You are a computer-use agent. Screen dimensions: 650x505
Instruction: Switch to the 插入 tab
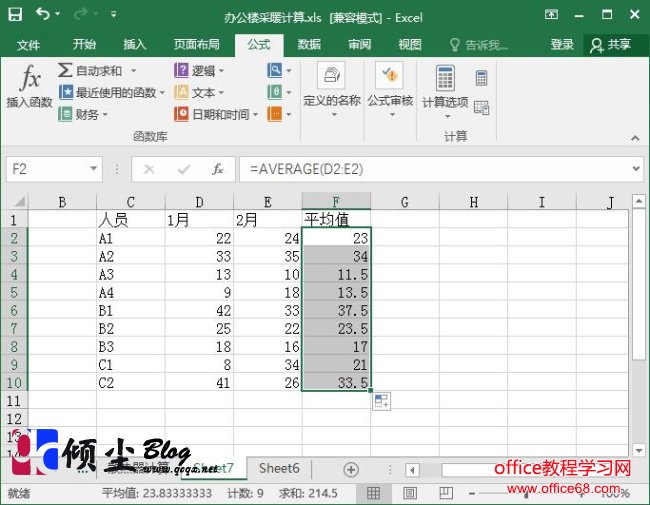(x=135, y=44)
